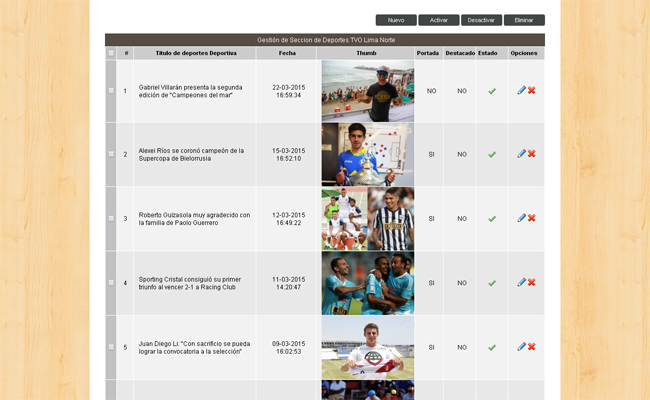650x400 pixels.
Task: Tick the checkbox for the Roberto Guizasola row
Action: point(111,218)
